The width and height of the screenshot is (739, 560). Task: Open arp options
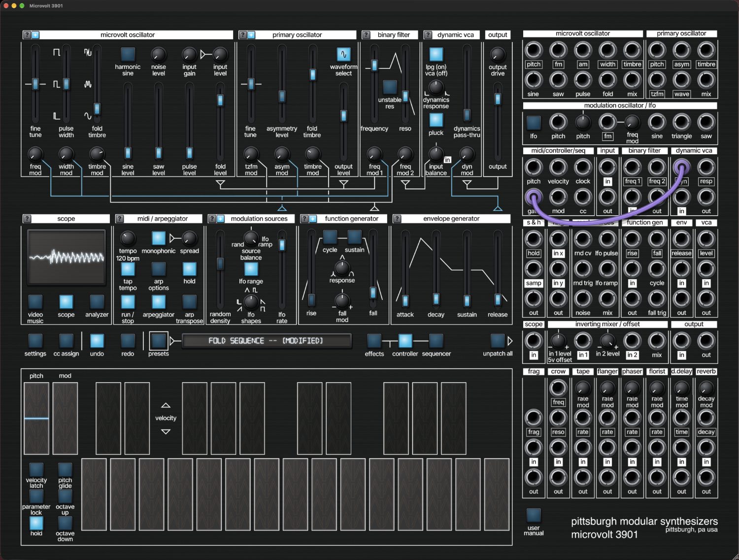(158, 269)
